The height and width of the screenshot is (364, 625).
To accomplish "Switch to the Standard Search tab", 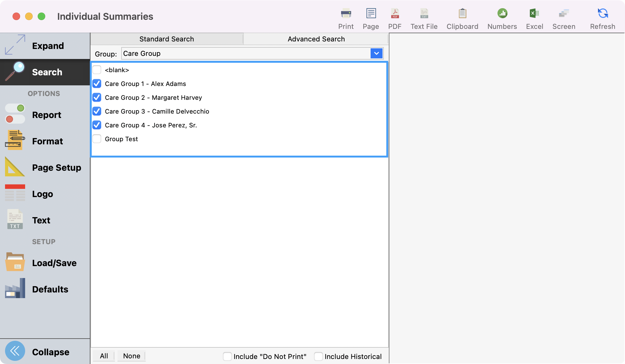I will pyautogui.click(x=166, y=39).
